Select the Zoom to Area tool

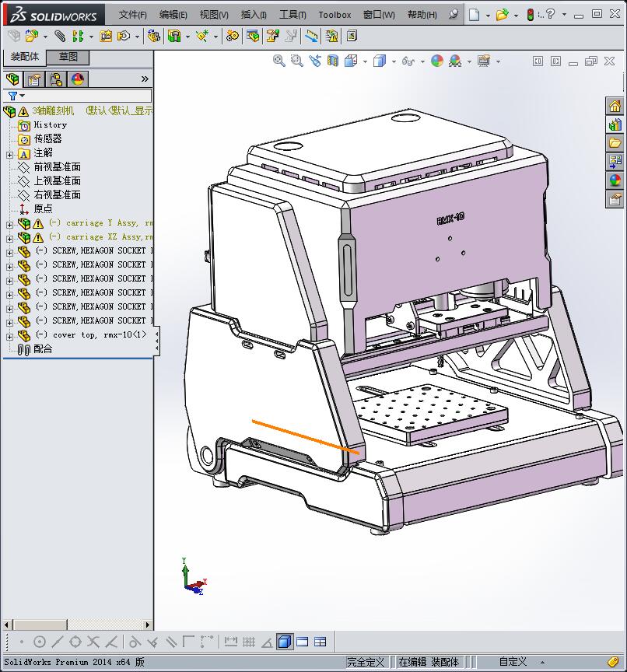click(x=296, y=61)
